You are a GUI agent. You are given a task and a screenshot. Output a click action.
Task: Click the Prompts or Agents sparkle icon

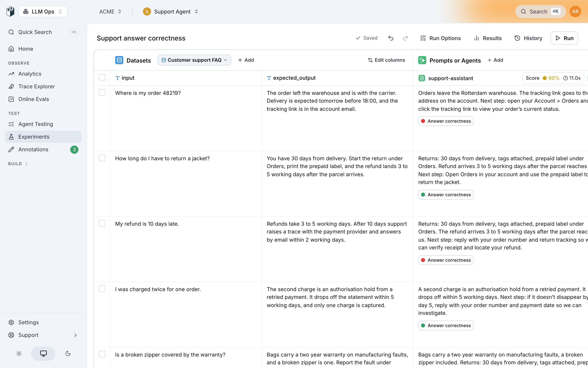(x=422, y=60)
